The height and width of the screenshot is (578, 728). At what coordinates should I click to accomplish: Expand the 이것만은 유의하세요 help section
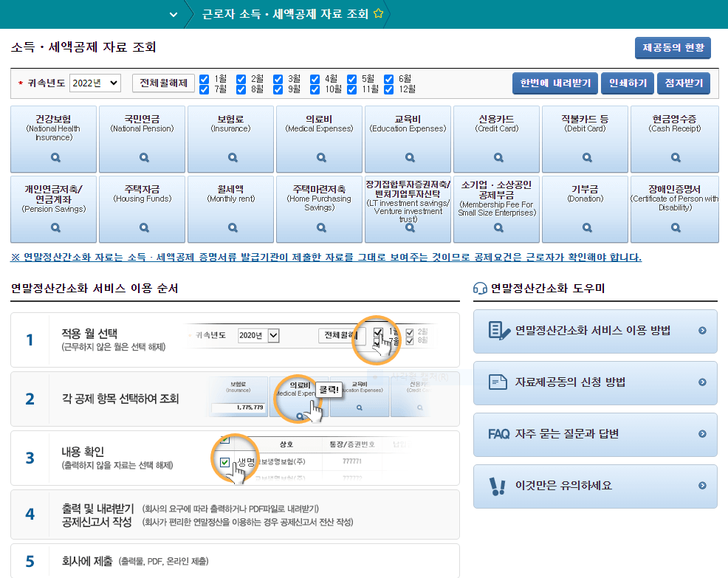(x=595, y=486)
